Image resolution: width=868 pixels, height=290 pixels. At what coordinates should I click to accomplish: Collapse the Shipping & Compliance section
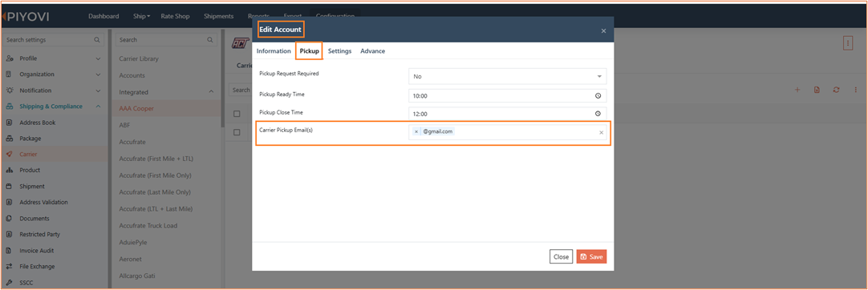pos(98,107)
